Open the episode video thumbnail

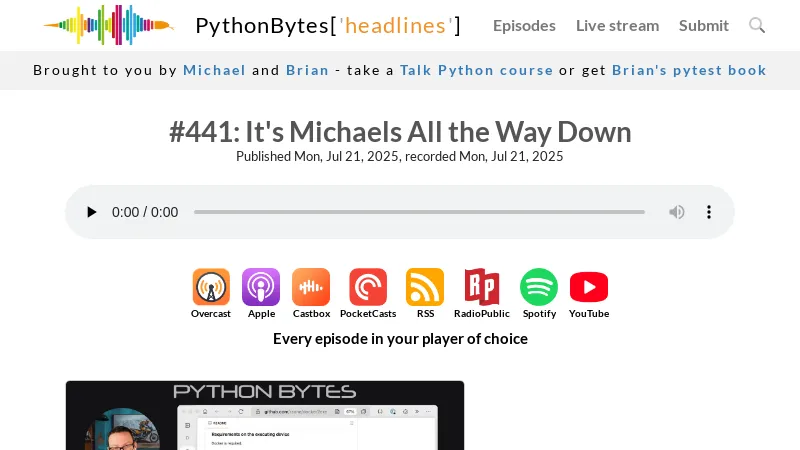(x=265, y=415)
